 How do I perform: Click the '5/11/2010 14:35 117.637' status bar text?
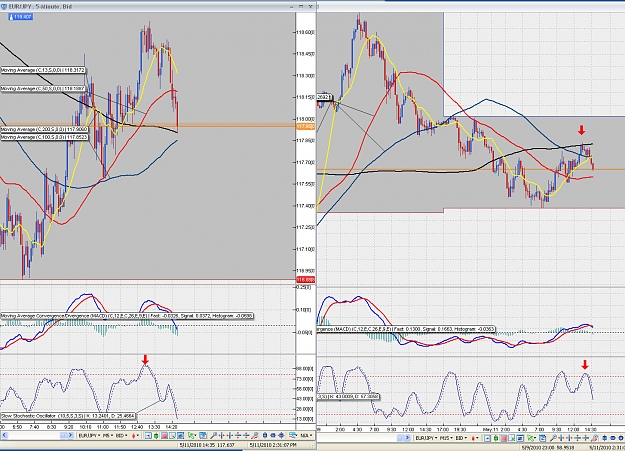click(207, 445)
